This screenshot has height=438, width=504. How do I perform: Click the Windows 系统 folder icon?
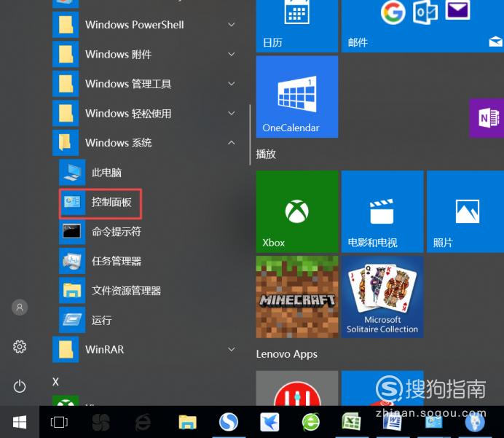click(x=66, y=142)
